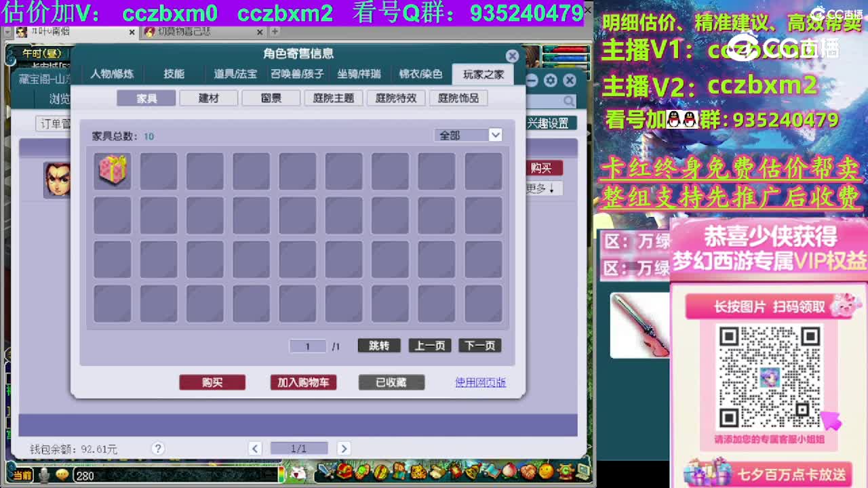Select the 建材 sub-category
The width and height of the screenshot is (868, 488).
tap(209, 98)
